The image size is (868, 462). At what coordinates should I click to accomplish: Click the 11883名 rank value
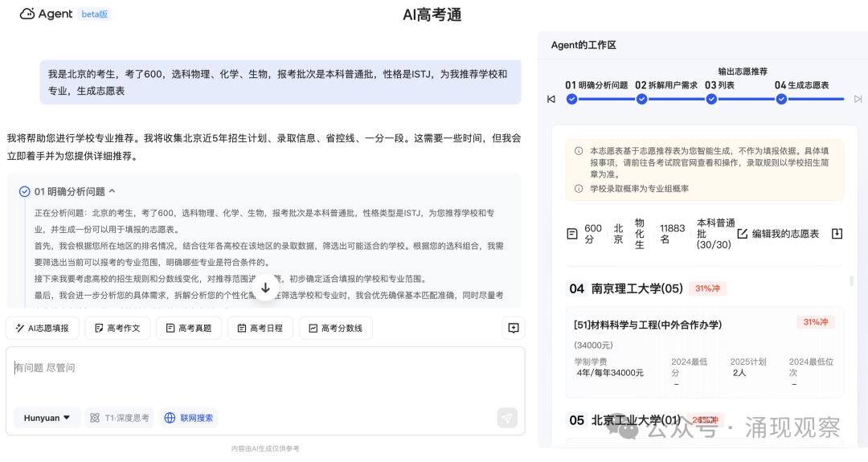(672, 234)
